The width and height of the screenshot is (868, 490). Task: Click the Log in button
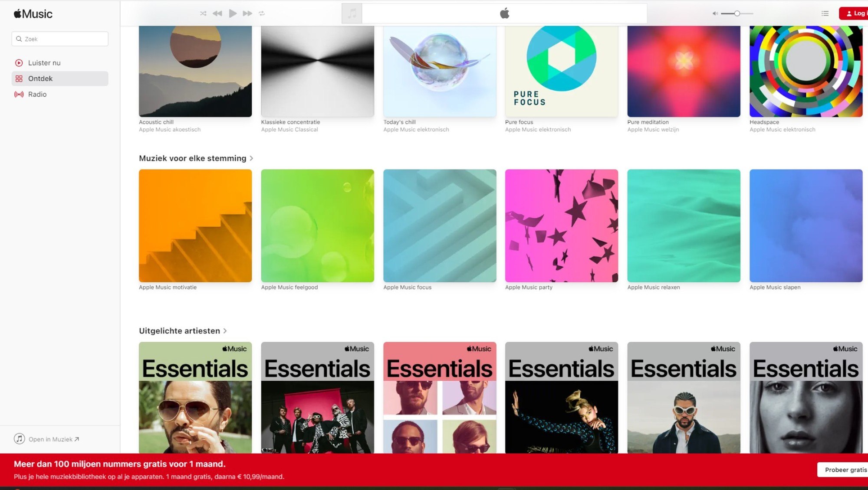point(854,13)
